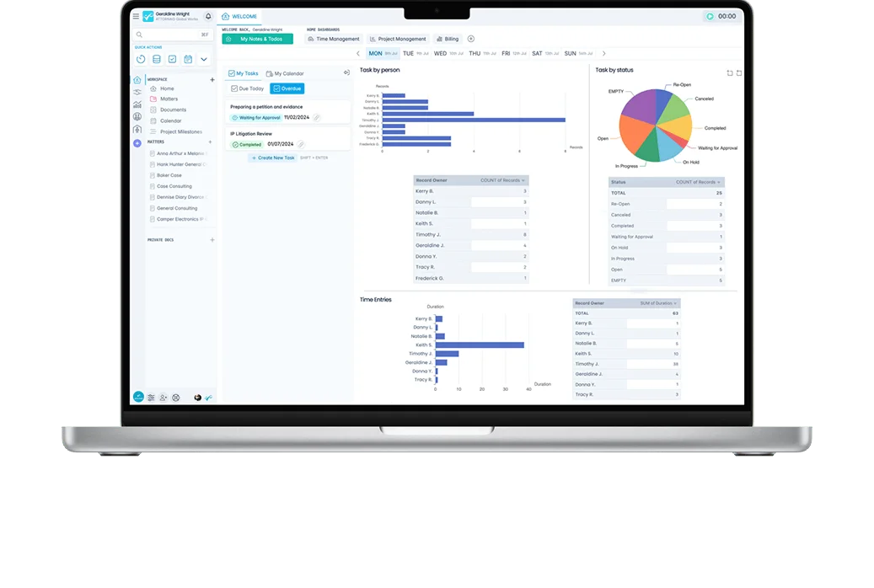Switch to the My Calendar tab
The width and height of the screenshot is (874, 588).
tap(289, 73)
